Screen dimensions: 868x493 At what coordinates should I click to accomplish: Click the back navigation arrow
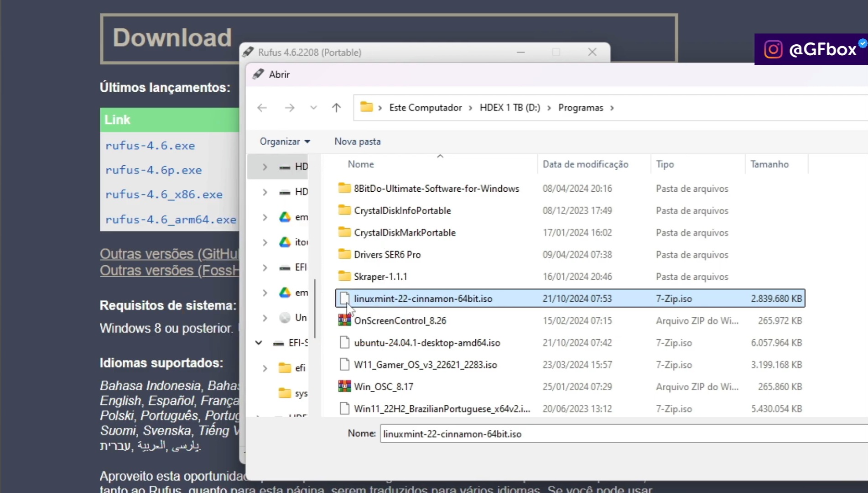pyautogui.click(x=262, y=107)
